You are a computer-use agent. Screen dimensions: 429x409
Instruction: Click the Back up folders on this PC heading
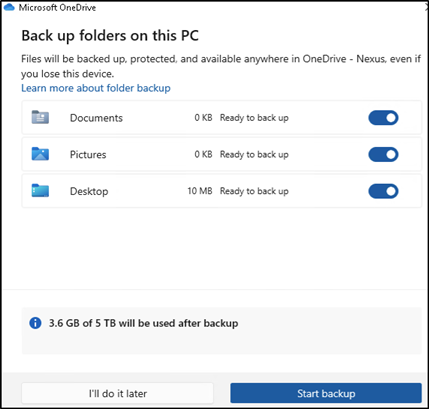tap(110, 36)
